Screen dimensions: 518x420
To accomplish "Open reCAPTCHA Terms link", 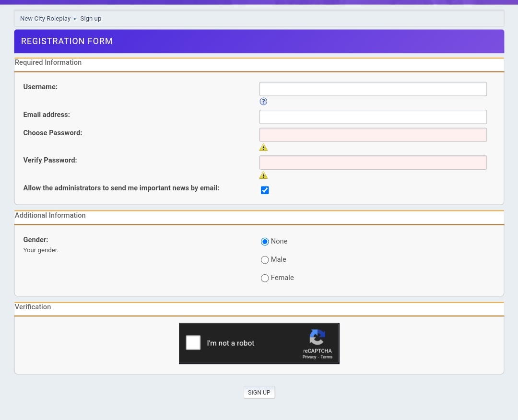I will point(327,357).
